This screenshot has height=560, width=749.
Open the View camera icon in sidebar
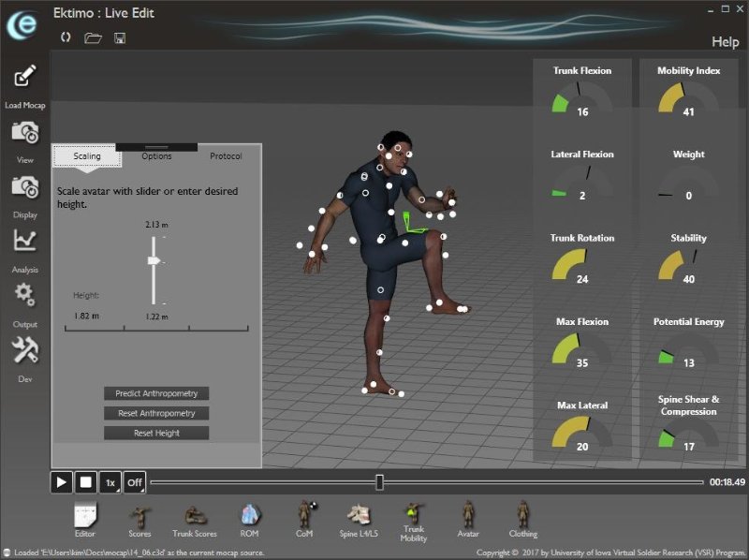tap(25, 133)
